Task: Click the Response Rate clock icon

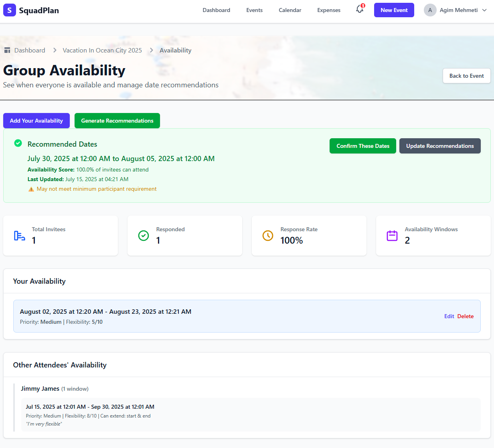Action: [267, 236]
